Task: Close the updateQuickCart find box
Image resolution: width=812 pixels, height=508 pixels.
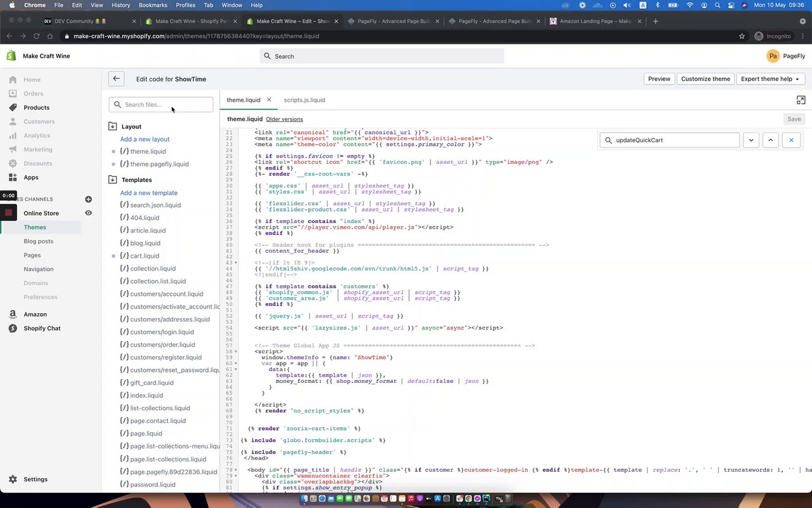Action: 791,140
